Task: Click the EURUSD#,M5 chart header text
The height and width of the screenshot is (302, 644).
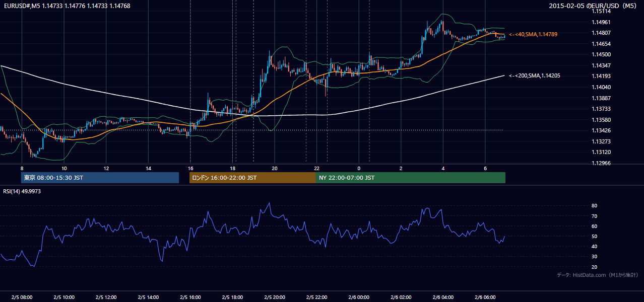Action: click(x=66, y=6)
